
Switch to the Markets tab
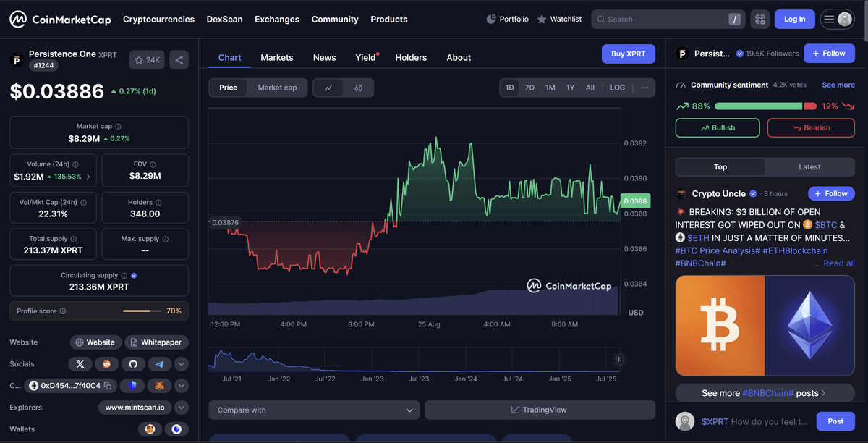(277, 58)
